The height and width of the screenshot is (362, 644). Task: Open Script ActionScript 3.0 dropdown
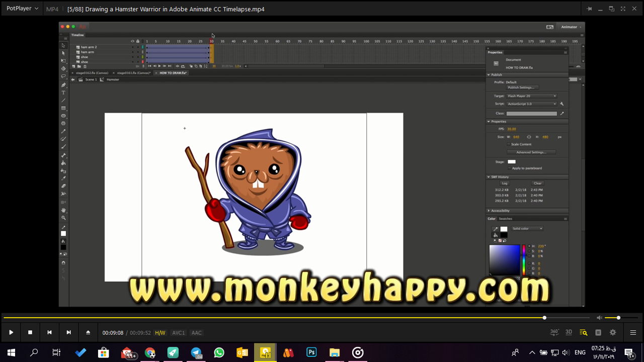coord(531,104)
